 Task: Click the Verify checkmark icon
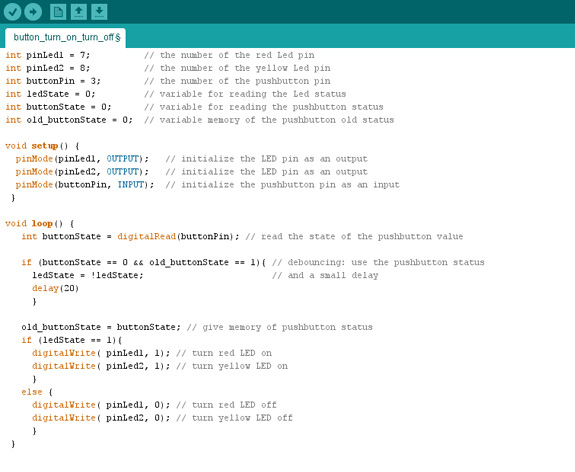click(13, 12)
